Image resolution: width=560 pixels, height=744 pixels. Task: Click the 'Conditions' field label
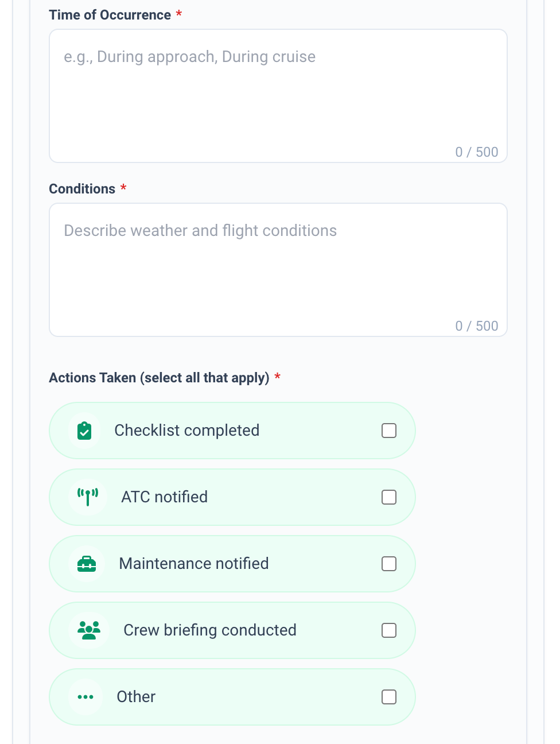point(82,189)
